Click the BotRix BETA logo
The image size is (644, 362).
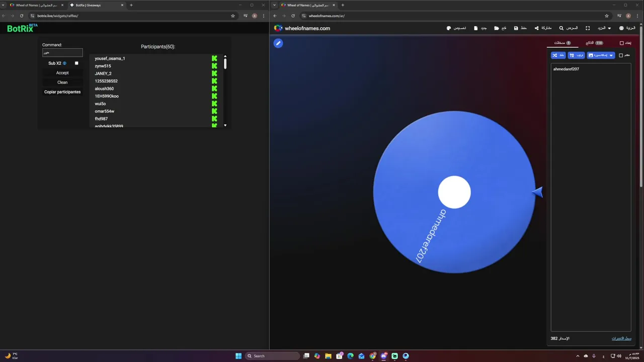(x=22, y=28)
